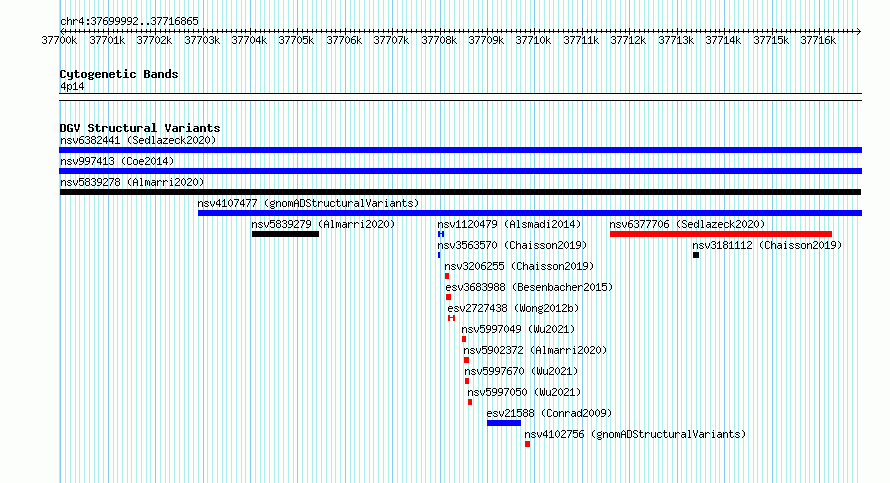Open esv3683988 (Besenbacher2015) label
The height and width of the screenshot is (483, 890).
coord(529,287)
